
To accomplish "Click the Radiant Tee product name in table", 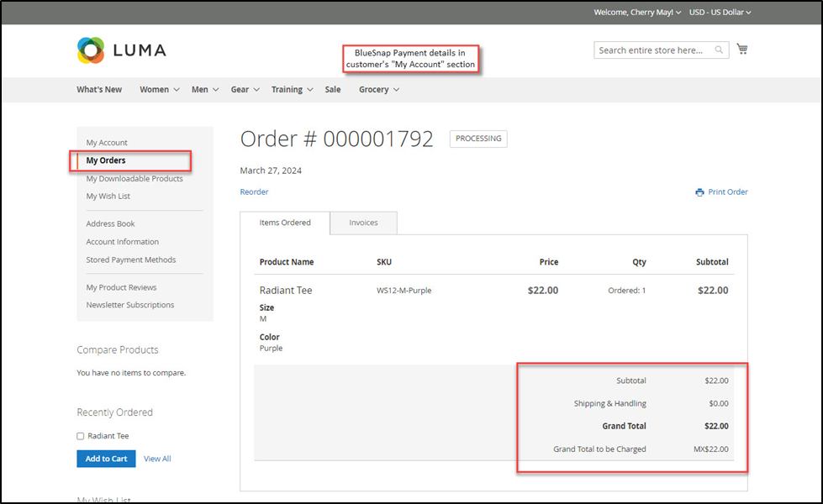I will [x=286, y=291].
